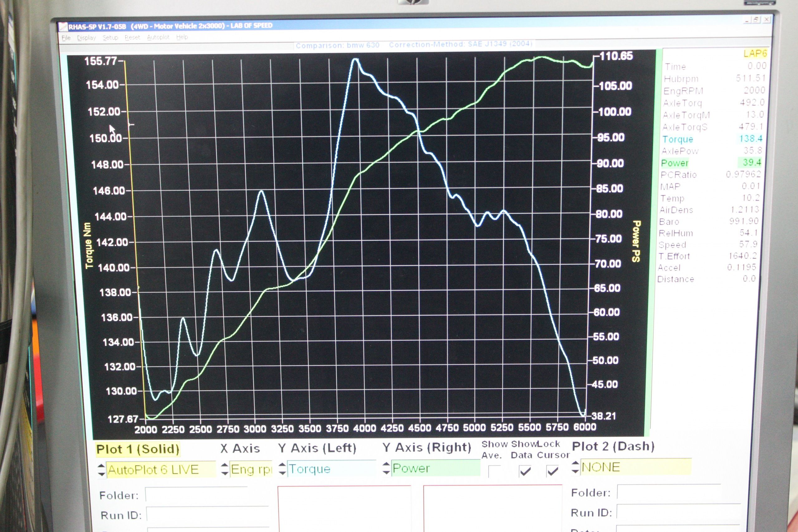Click the MAP readout row
The image size is (798, 532).
[x=710, y=186]
